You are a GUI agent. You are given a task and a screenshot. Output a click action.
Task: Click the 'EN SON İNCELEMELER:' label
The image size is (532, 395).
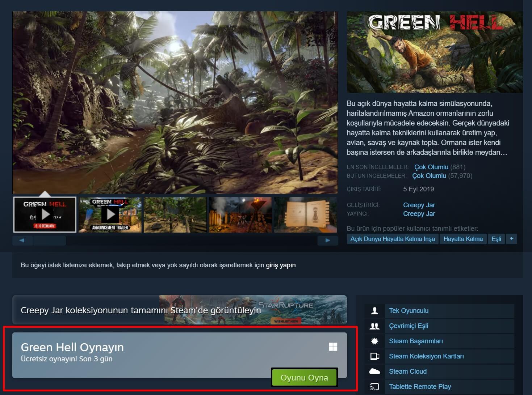377,167
